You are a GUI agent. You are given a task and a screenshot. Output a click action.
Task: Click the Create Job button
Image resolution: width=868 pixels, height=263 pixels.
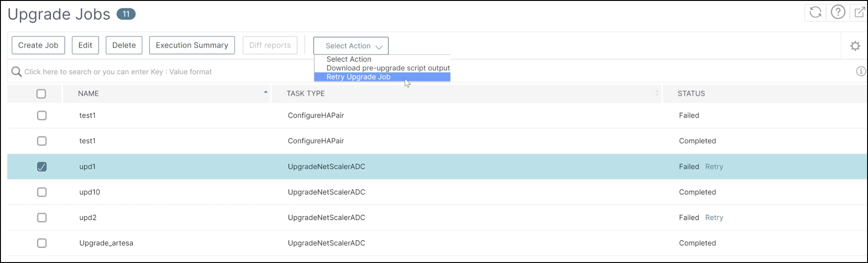pyautogui.click(x=38, y=45)
